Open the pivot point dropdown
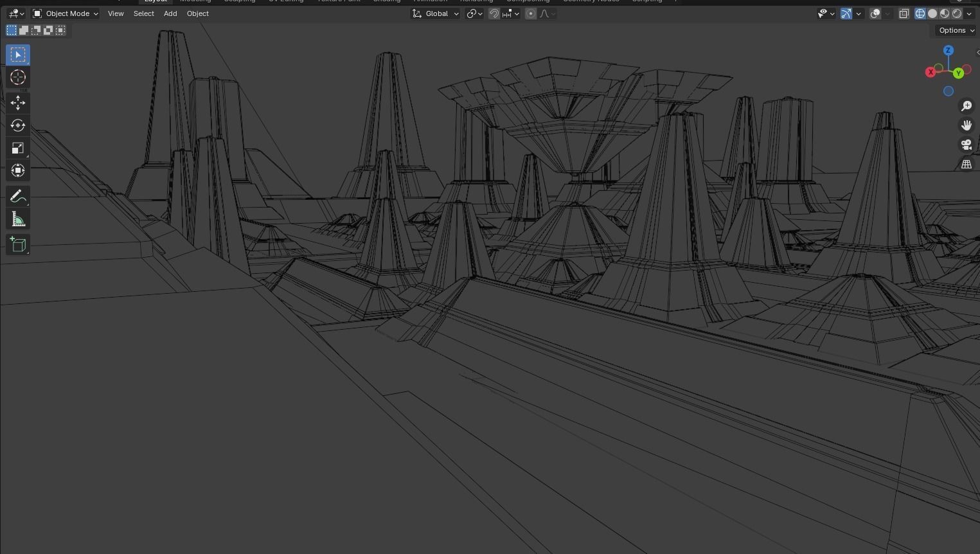The width and height of the screenshot is (980, 554). point(475,13)
